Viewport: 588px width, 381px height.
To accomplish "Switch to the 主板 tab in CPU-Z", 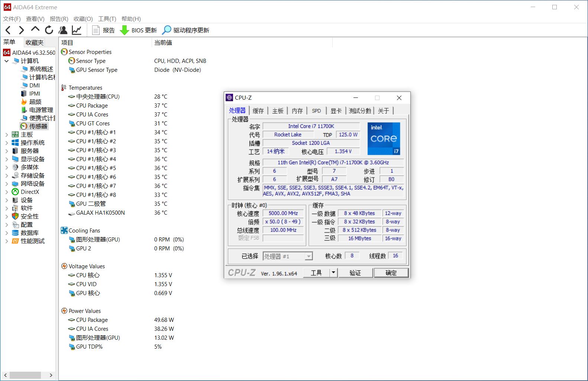I will click(278, 111).
